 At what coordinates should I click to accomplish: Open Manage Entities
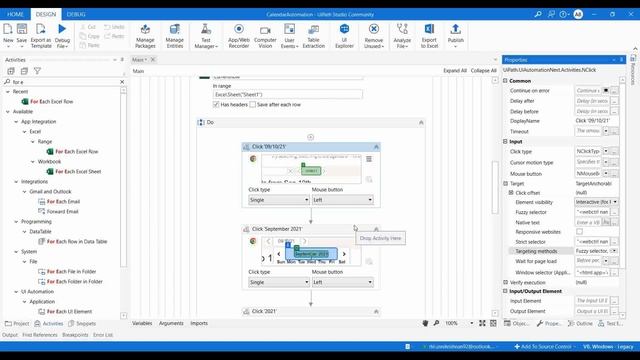pyautogui.click(x=175, y=36)
